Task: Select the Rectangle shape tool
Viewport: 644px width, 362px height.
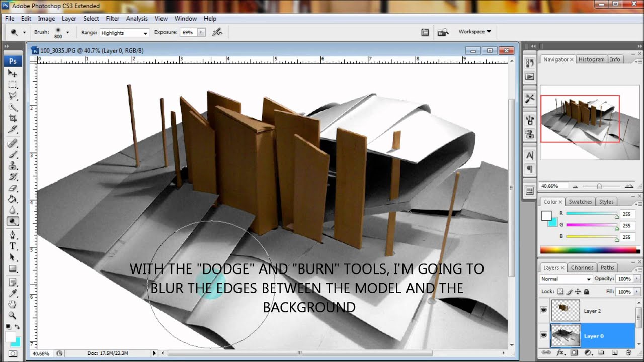Action: [13, 269]
